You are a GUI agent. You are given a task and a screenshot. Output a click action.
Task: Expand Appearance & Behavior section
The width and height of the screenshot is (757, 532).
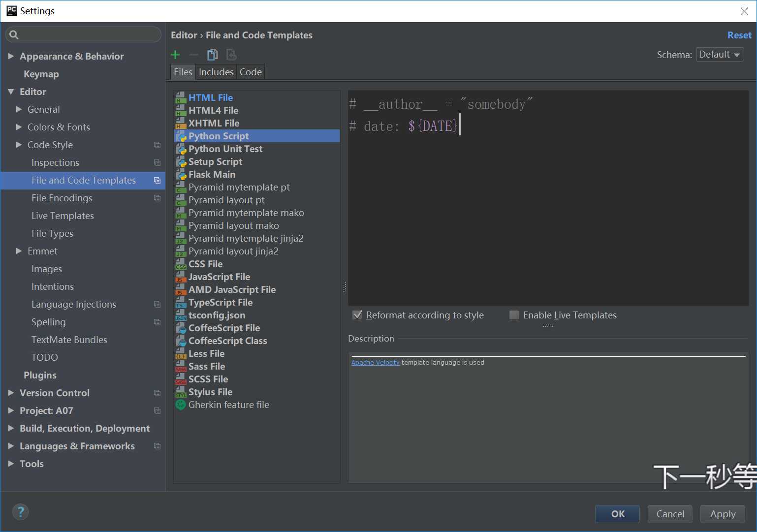[11, 57]
